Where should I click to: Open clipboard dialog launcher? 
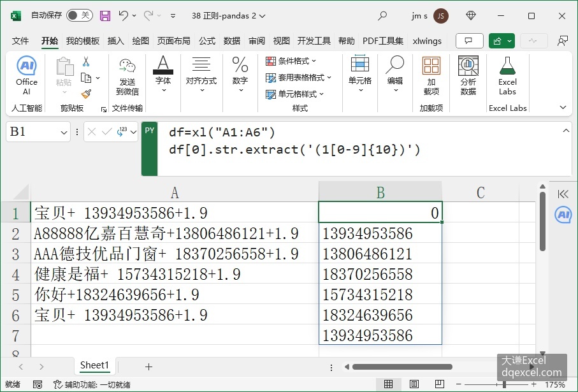pos(104,110)
